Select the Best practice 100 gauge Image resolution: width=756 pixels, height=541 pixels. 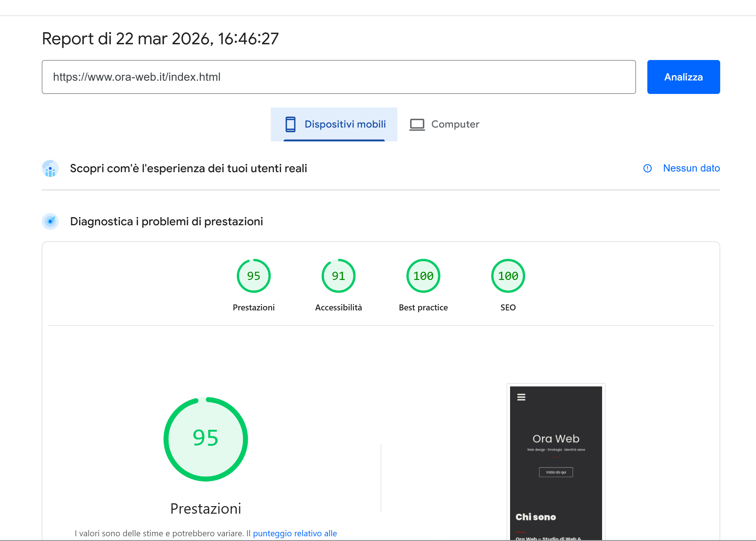(x=423, y=276)
